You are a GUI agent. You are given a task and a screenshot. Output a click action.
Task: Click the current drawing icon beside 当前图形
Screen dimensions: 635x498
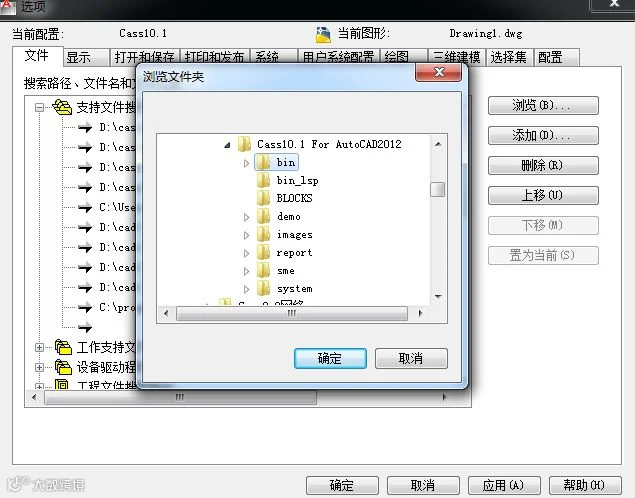coord(323,34)
